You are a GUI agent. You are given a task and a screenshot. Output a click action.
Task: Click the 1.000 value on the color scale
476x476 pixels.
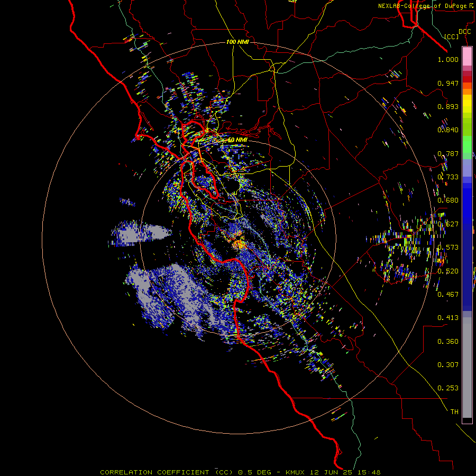pyautogui.click(x=448, y=59)
